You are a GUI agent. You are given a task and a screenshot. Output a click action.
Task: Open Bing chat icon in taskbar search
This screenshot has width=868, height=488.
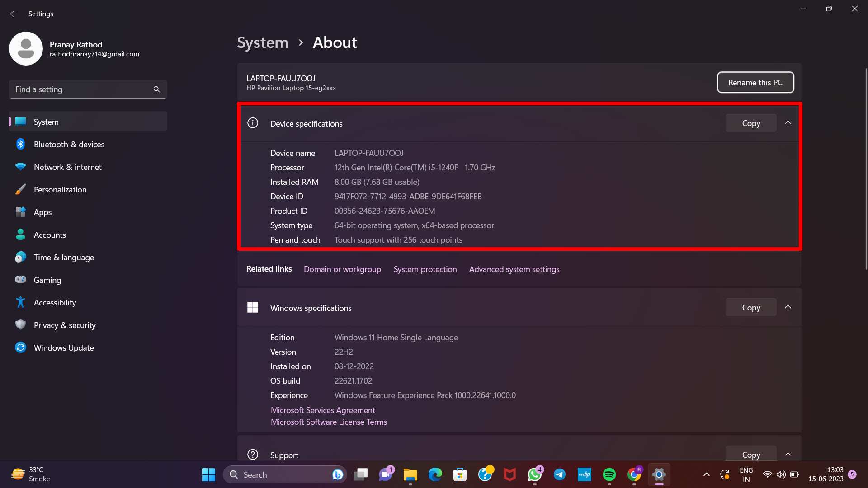click(x=337, y=474)
